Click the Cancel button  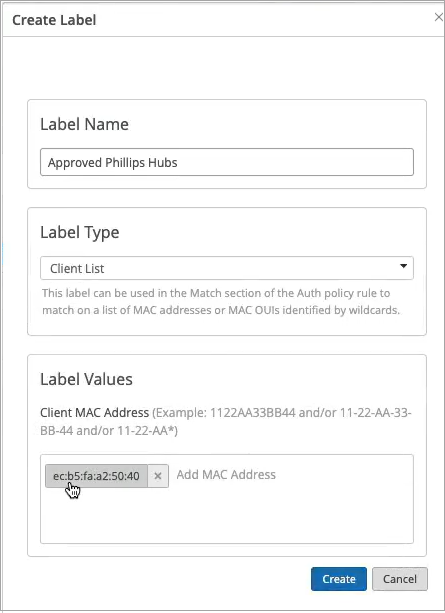(400, 579)
